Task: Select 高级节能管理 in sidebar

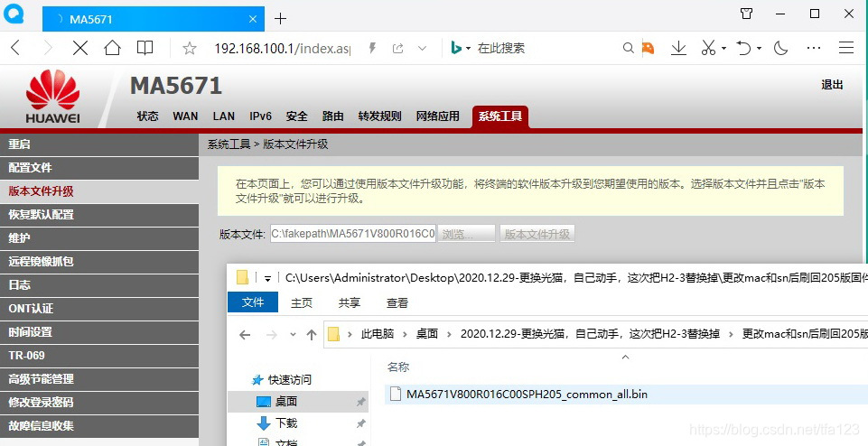Action: click(x=99, y=379)
